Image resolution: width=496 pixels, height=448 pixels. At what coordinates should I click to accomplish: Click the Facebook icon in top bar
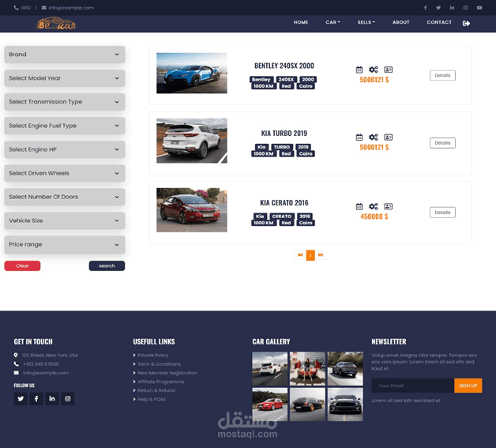click(x=425, y=8)
